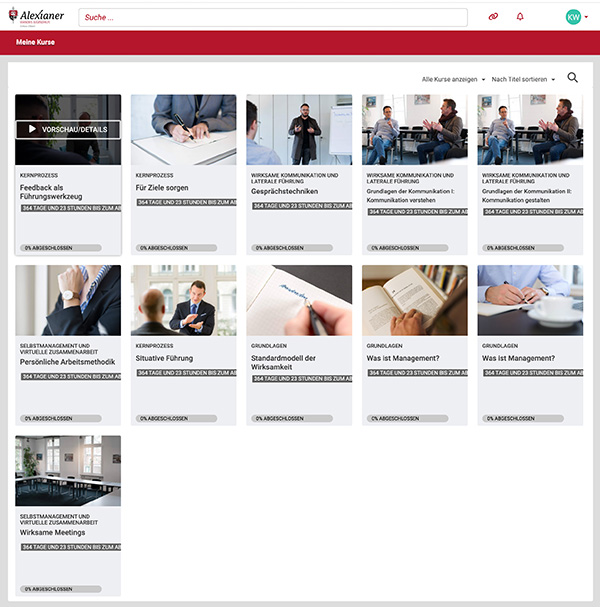Click the Persönliche Arbeitsmethodik wristwatch thumbnail

(x=68, y=300)
